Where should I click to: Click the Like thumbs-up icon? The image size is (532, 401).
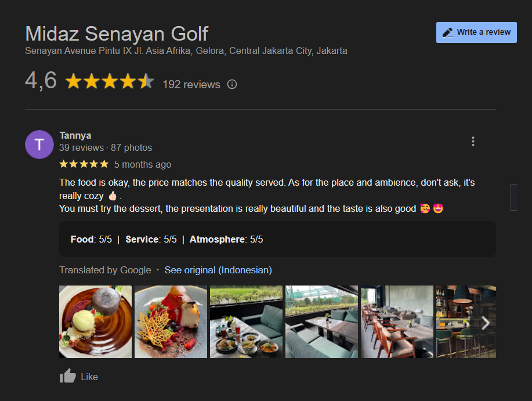coord(67,376)
